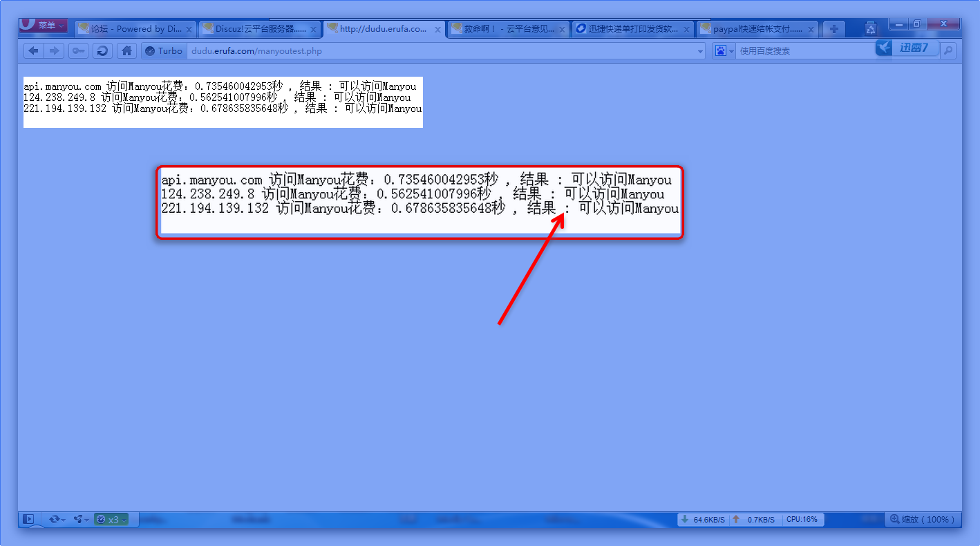Close the 迅捷快递单打印发货软 tab
The height and width of the screenshot is (546, 980).
coord(686,30)
